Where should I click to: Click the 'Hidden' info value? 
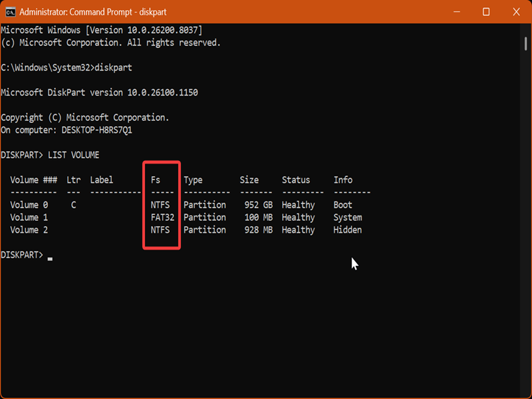[347, 230]
